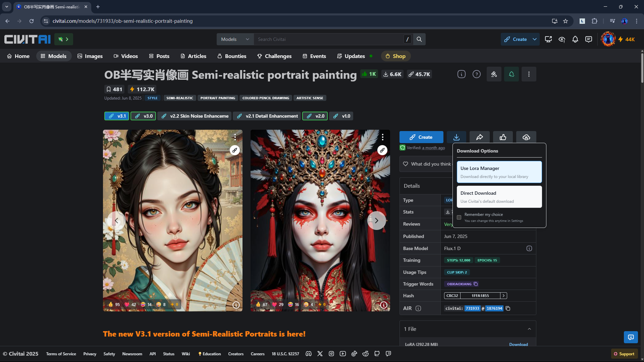Open the Bounties nav item
This screenshot has height=362, width=644.
coord(232,56)
